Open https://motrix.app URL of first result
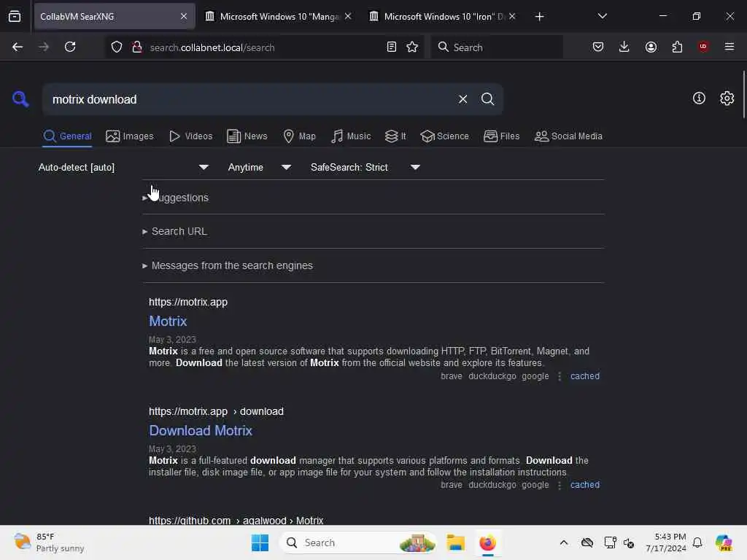The height and width of the screenshot is (560, 747). (188, 302)
